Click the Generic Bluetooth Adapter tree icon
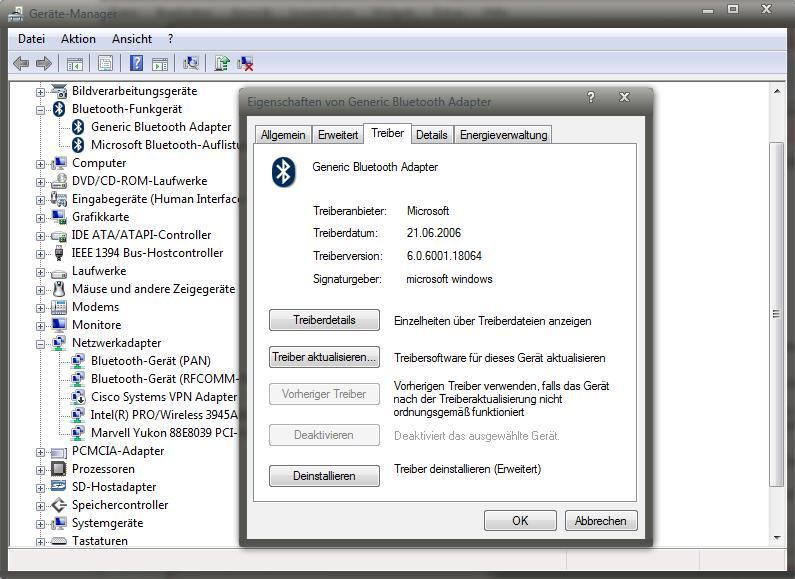The height and width of the screenshot is (579, 795). 78,127
